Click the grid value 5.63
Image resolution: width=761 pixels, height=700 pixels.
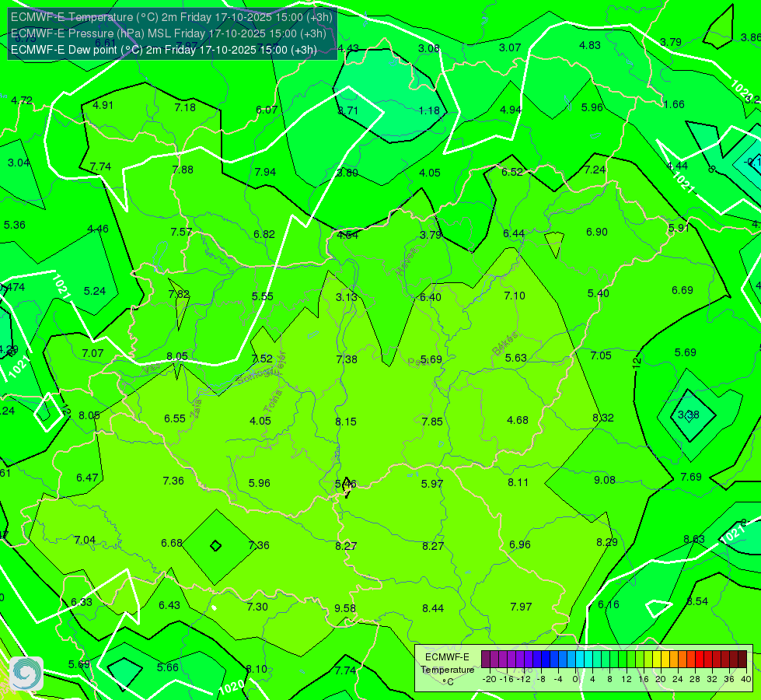click(x=515, y=358)
